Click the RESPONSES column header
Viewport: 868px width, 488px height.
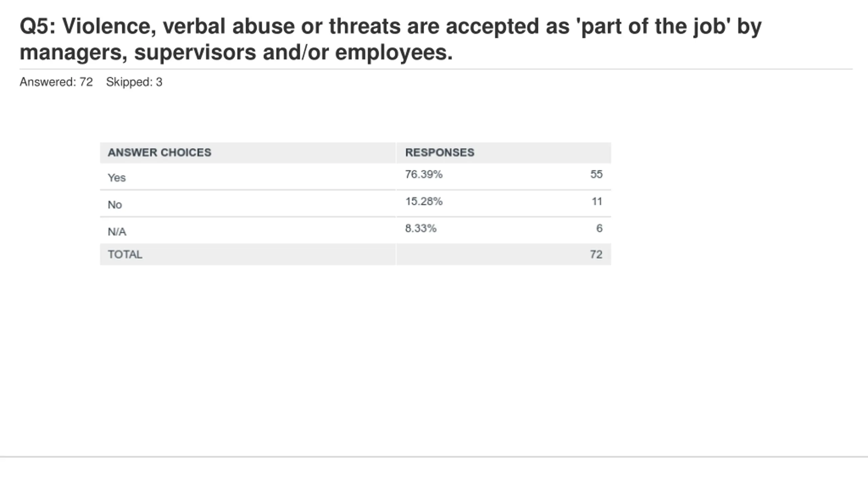point(440,152)
